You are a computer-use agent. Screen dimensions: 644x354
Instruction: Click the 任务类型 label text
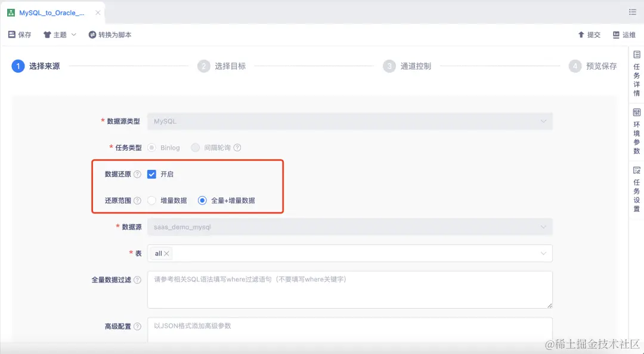(x=128, y=147)
